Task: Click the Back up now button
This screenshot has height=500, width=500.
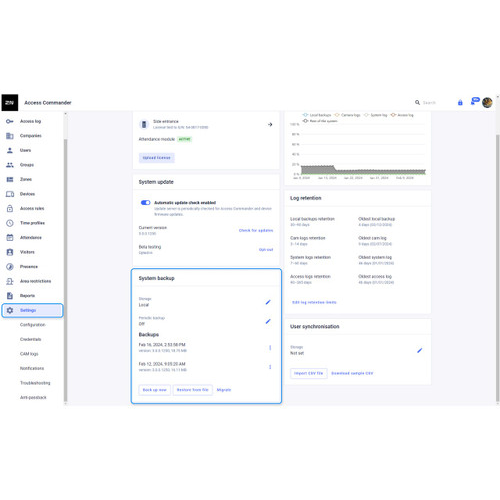Action: [155, 390]
